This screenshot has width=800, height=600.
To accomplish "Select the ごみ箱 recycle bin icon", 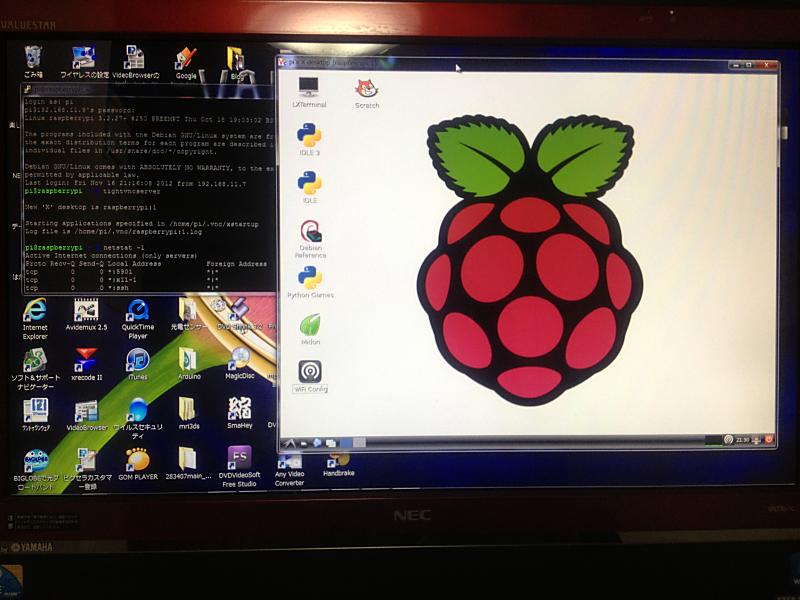I will 33,62.
